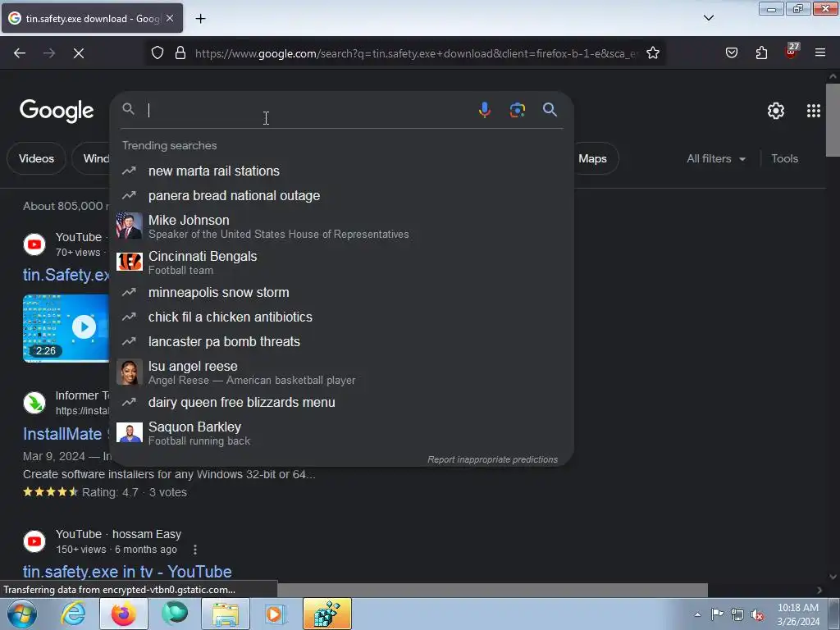840x630 pixels.
Task: Click the Google logo
Action: click(x=57, y=111)
